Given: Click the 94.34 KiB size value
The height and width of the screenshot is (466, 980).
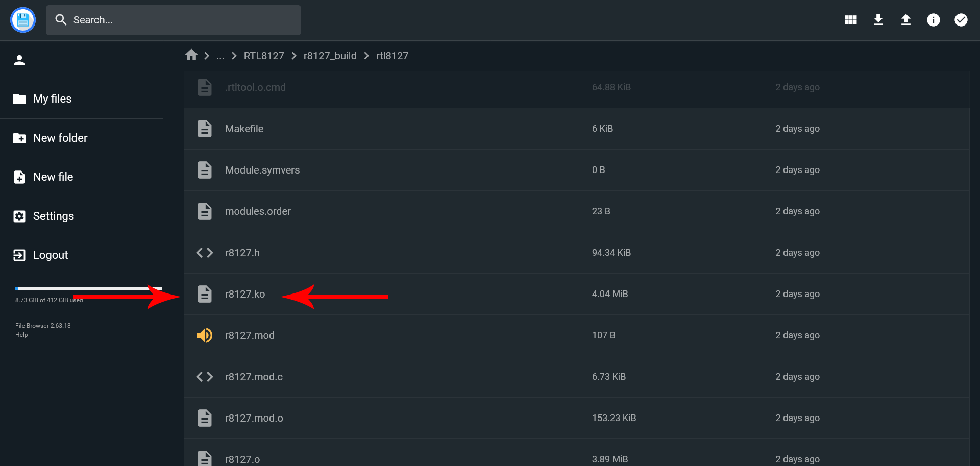Looking at the screenshot, I should pos(611,253).
